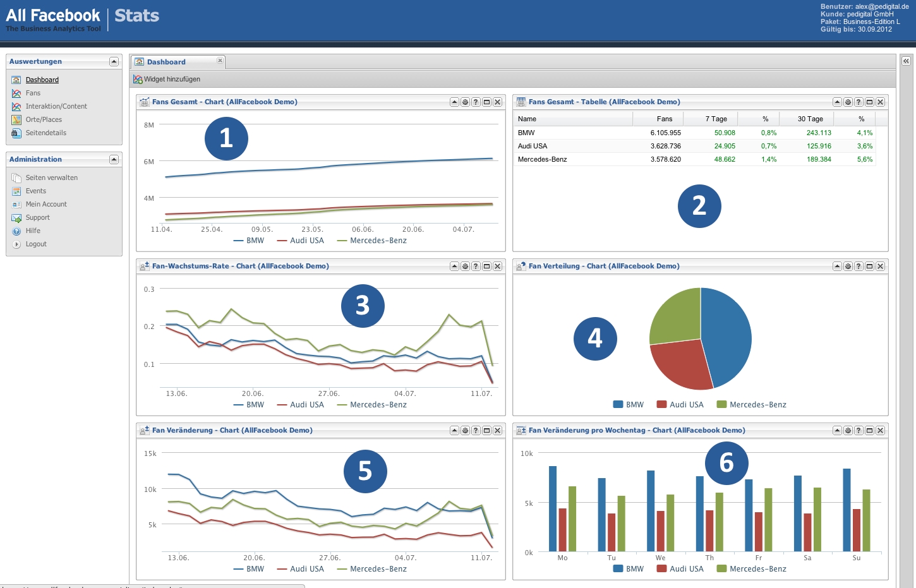Sort table by Fans column header
Viewport: 916px width, 588px height.
click(658, 119)
